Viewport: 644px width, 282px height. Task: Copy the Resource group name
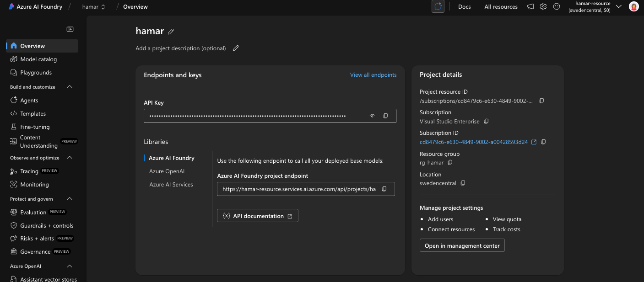[450, 163]
